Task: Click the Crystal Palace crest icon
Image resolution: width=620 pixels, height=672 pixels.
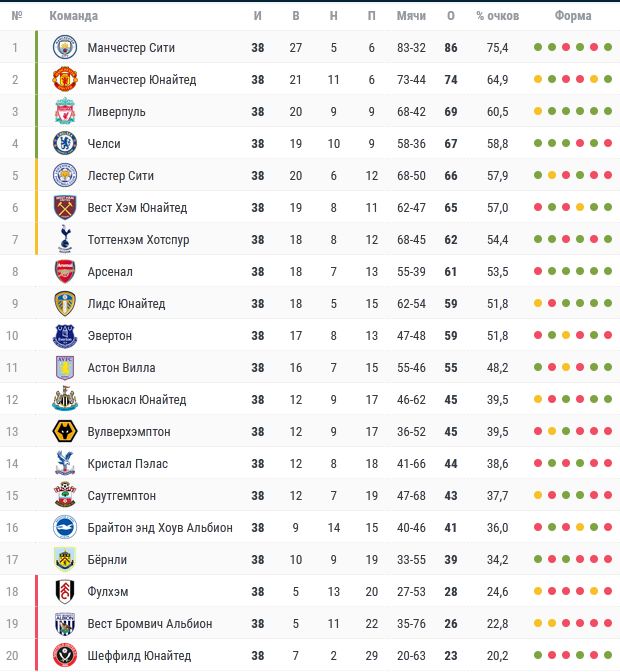Action: pos(65,464)
